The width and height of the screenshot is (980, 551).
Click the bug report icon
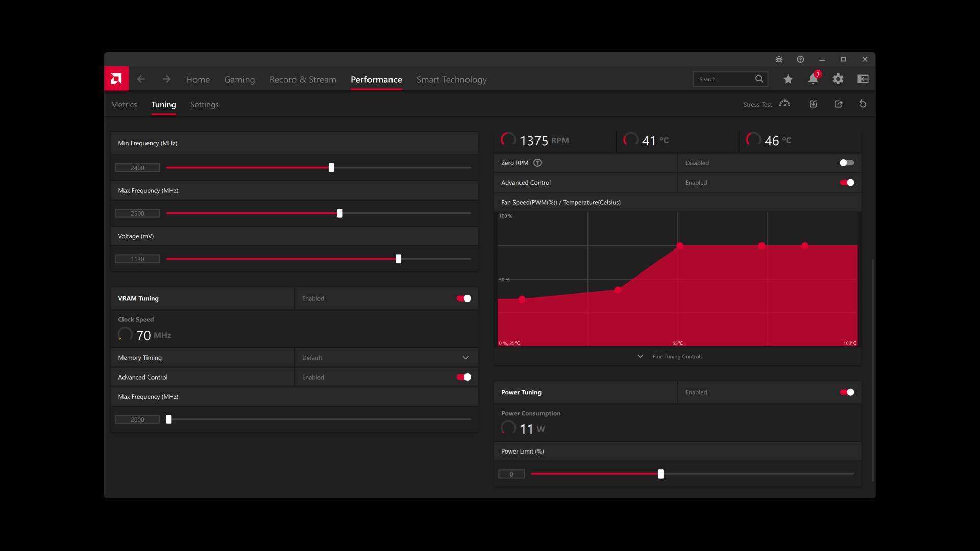tap(779, 59)
